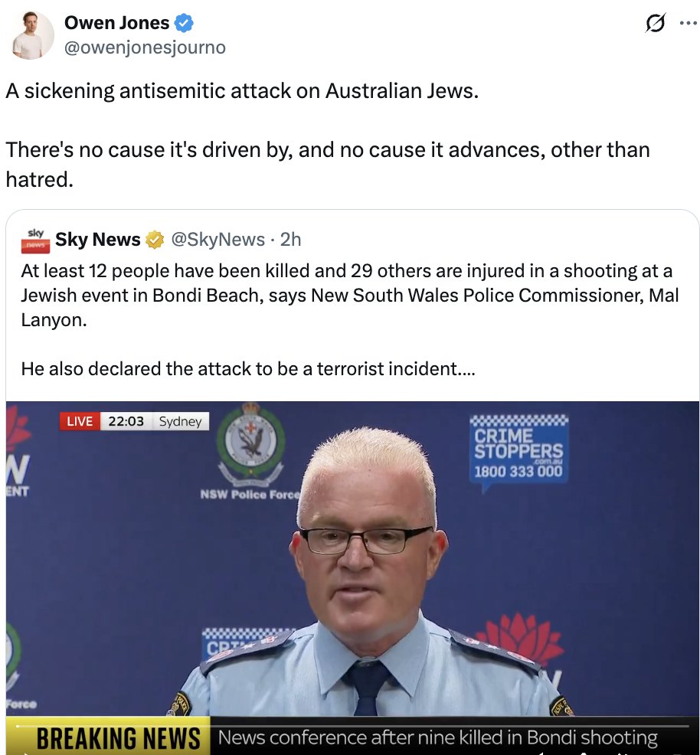Click the gold verified badge beside Sky News
Screen dimensions: 700x755
coord(155,240)
